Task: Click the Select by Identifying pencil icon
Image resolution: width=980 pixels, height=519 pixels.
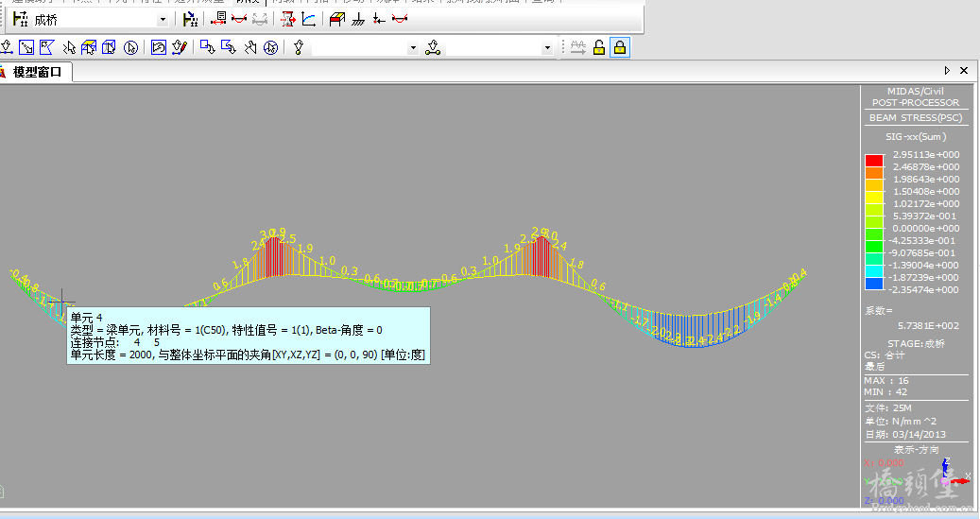Action: click(180, 47)
